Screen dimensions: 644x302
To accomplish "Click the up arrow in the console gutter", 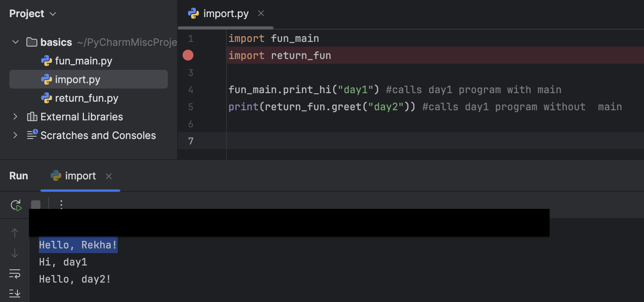I will pos(15,233).
